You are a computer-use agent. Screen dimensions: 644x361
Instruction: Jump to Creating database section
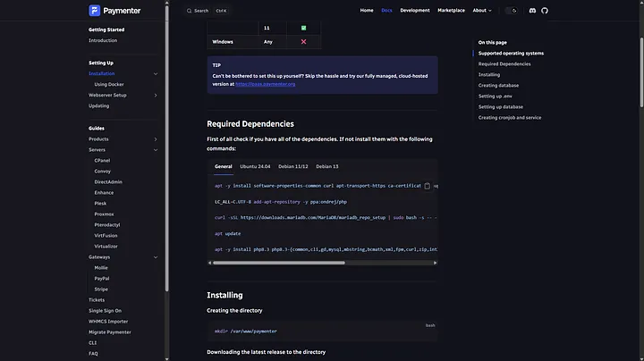498,85
